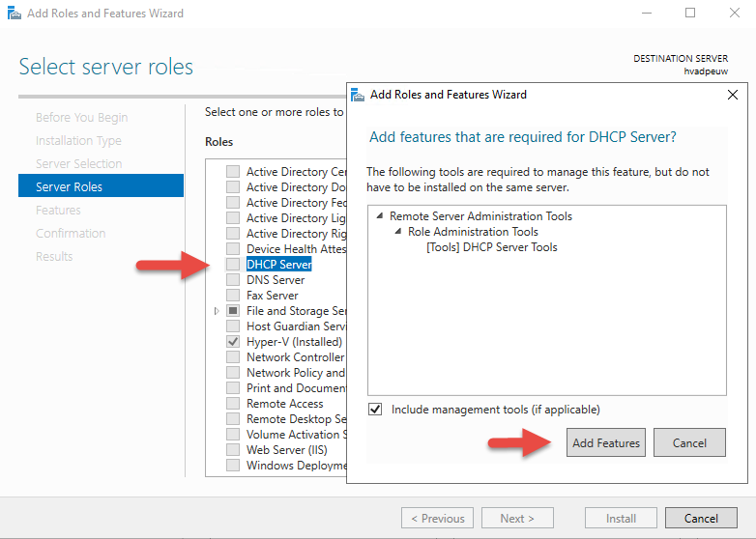Maximize the main wizard window
This screenshot has width=756, height=539.
point(690,13)
